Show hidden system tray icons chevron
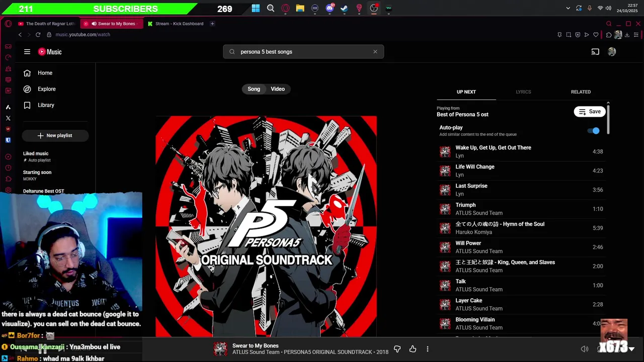Screen dimensions: 644x362 [x=568, y=8]
